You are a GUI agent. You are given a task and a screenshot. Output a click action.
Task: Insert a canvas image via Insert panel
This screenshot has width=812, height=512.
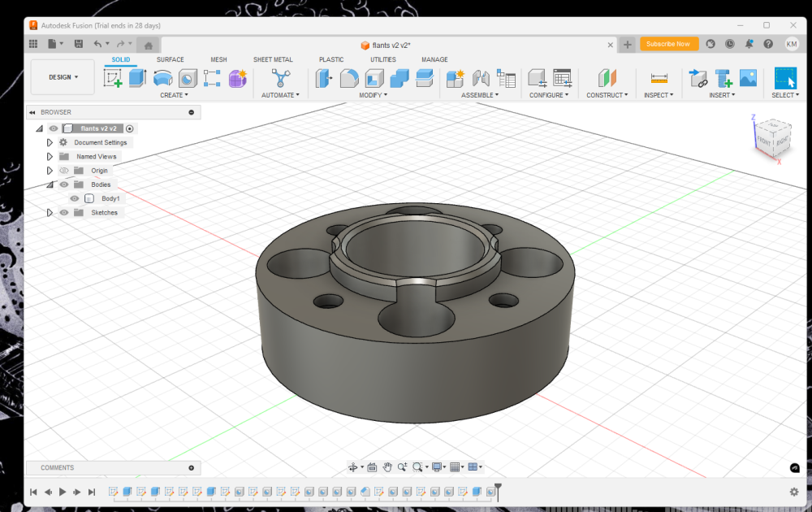pyautogui.click(x=747, y=79)
